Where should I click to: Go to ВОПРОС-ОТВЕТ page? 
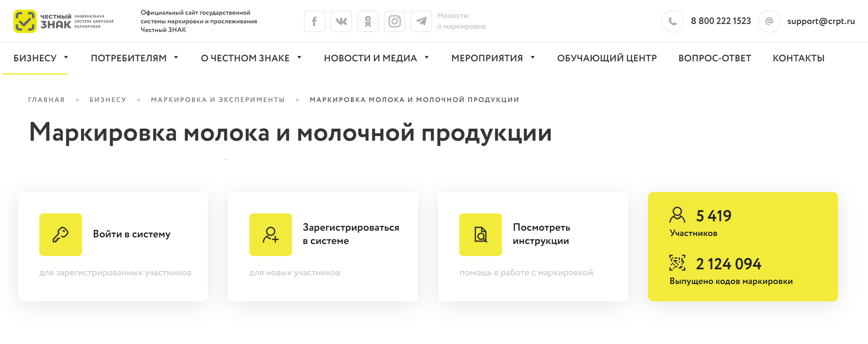pyautogui.click(x=715, y=58)
